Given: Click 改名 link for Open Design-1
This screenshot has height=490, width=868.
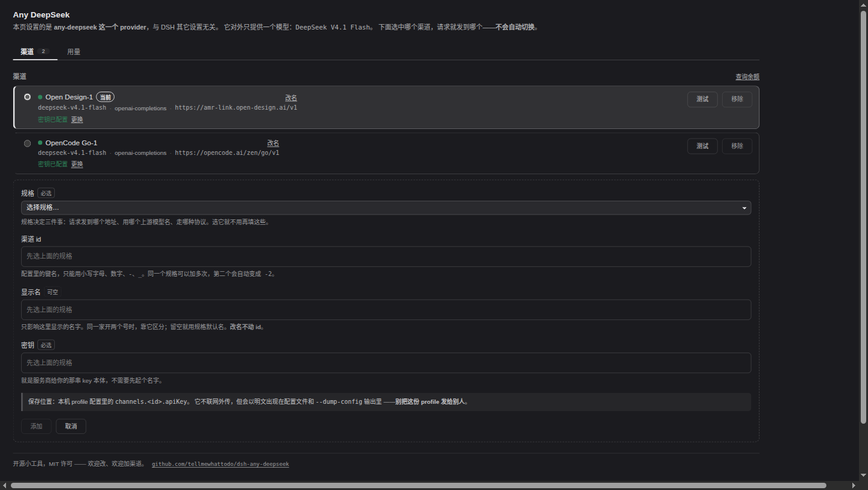Looking at the screenshot, I should (291, 98).
